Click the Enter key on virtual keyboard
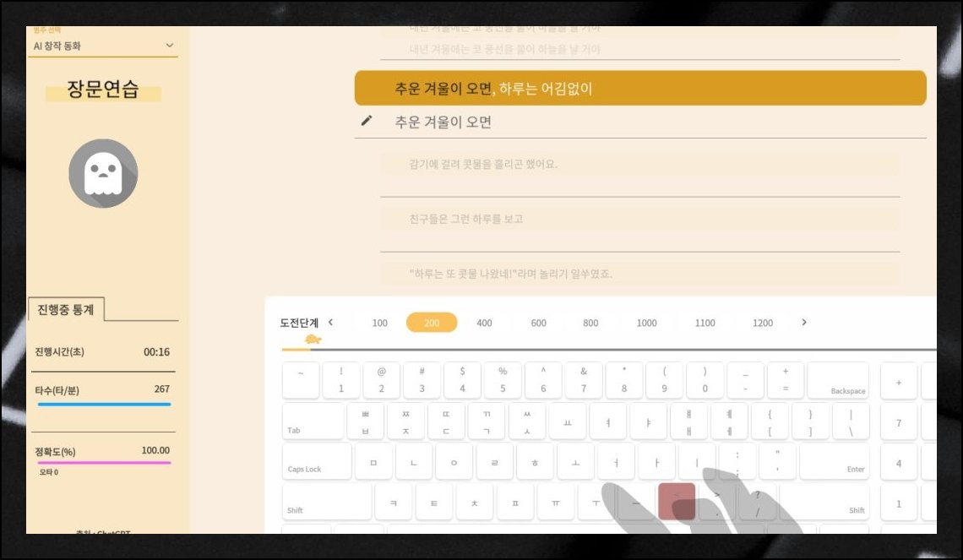Screen dimensions: 963x560 coord(834,462)
